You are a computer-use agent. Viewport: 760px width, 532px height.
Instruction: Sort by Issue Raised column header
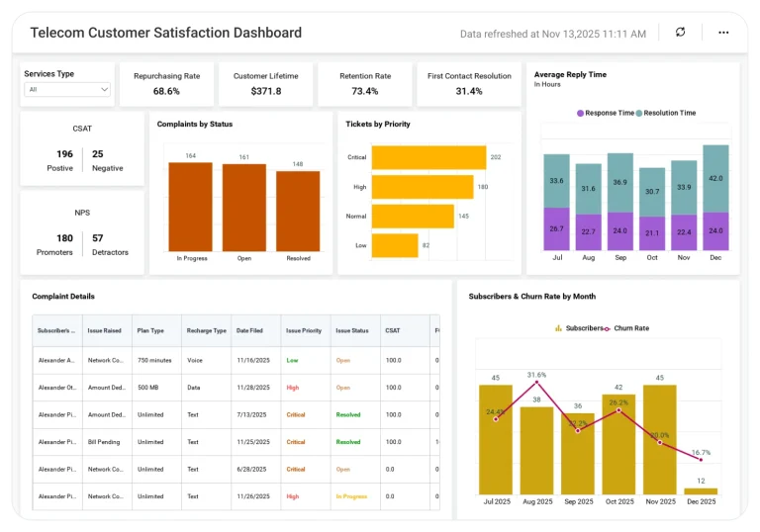click(107, 331)
